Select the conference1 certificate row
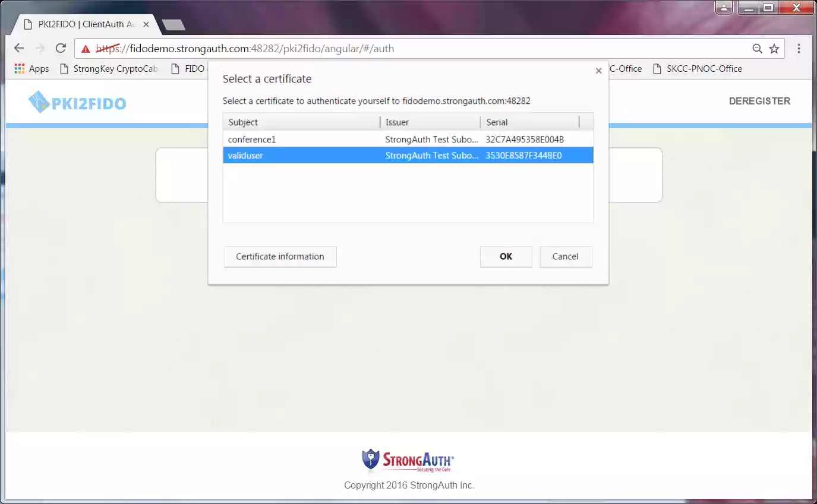The width and height of the screenshot is (817, 504). click(297, 139)
